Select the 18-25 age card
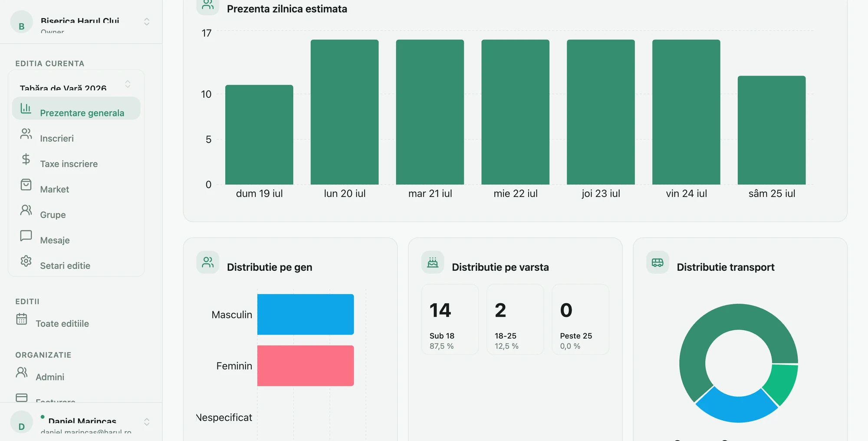This screenshot has width=868, height=441. (x=515, y=319)
